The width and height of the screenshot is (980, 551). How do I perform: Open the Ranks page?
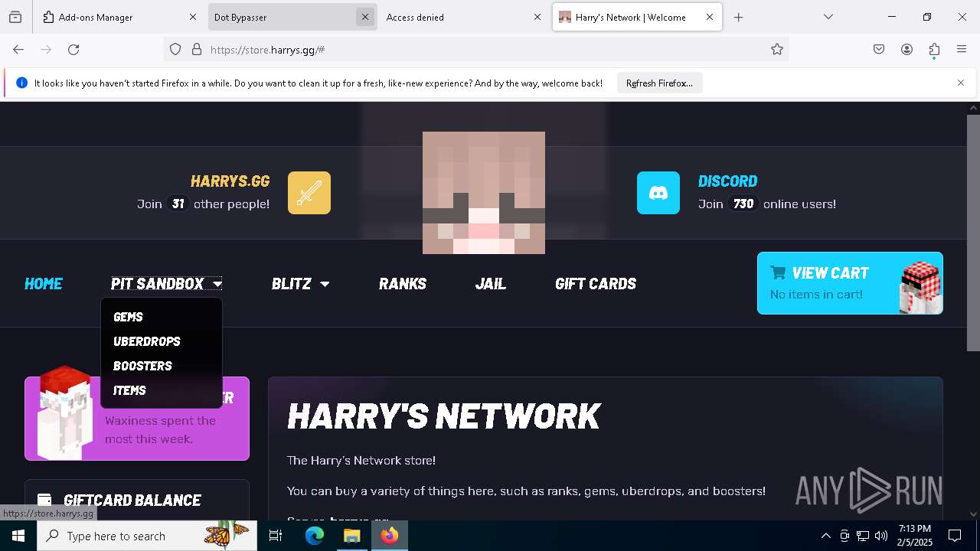pos(403,284)
